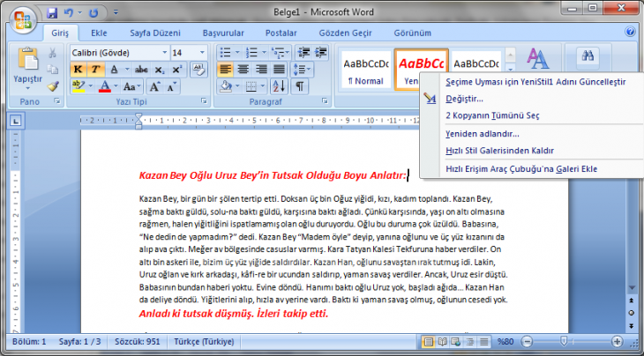
Task: Switch to Draft view in status bar
Action: click(x=484, y=341)
